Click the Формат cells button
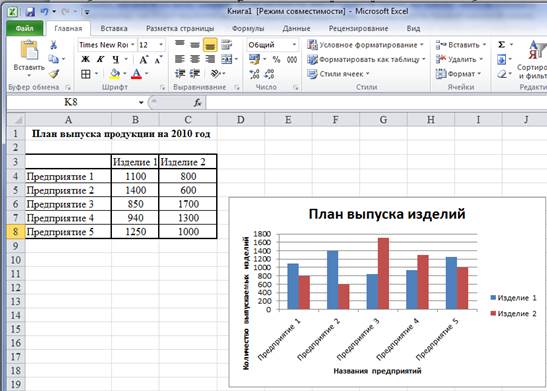This screenshot has width=547, height=391. click(x=458, y=74)
